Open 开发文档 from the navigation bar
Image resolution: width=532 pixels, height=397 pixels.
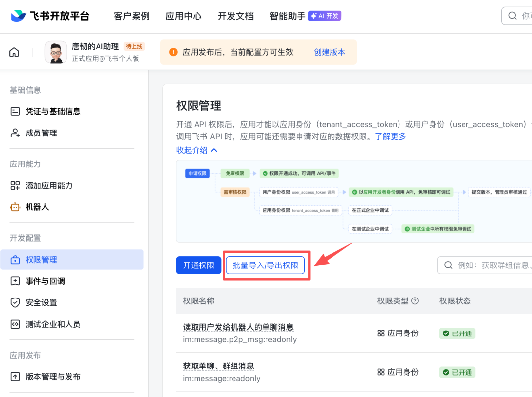[235, 16]
